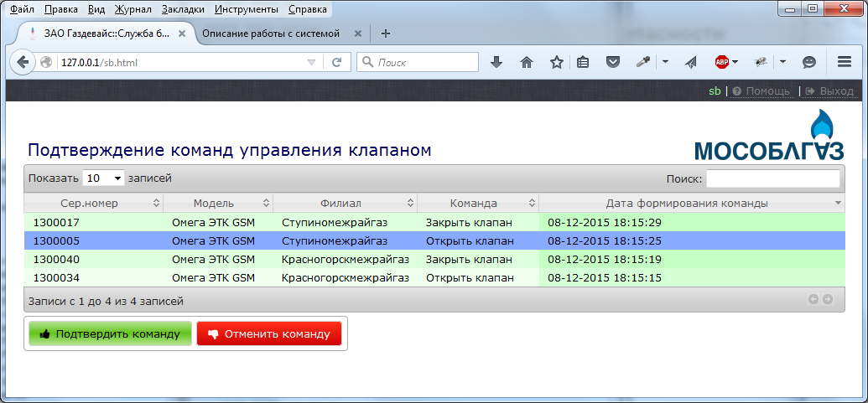868x403 pixels.
Task: Sort by Модель column header
Action: 218,203
